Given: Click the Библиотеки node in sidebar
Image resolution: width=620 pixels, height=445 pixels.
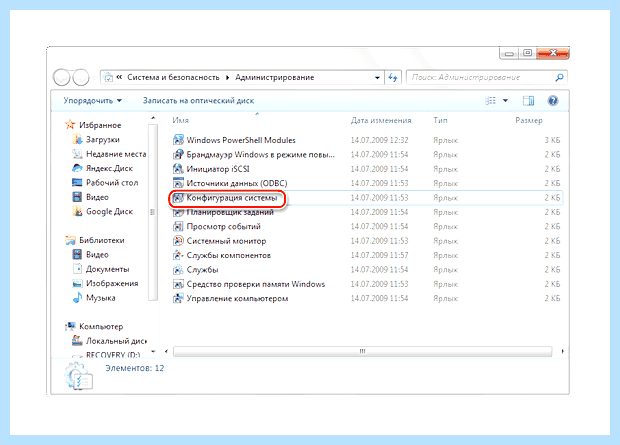Looking at the screenshot, I should (x=102, y=240).
